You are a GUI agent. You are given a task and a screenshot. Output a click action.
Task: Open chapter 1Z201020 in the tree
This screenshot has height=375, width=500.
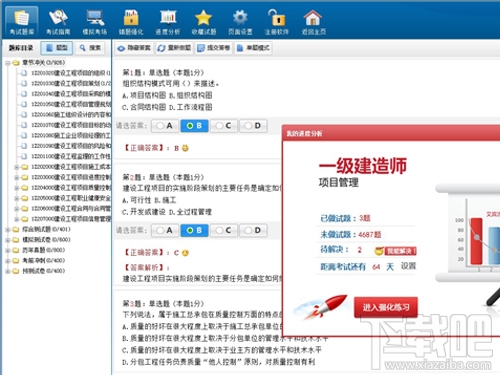click(x=71, y=73)
